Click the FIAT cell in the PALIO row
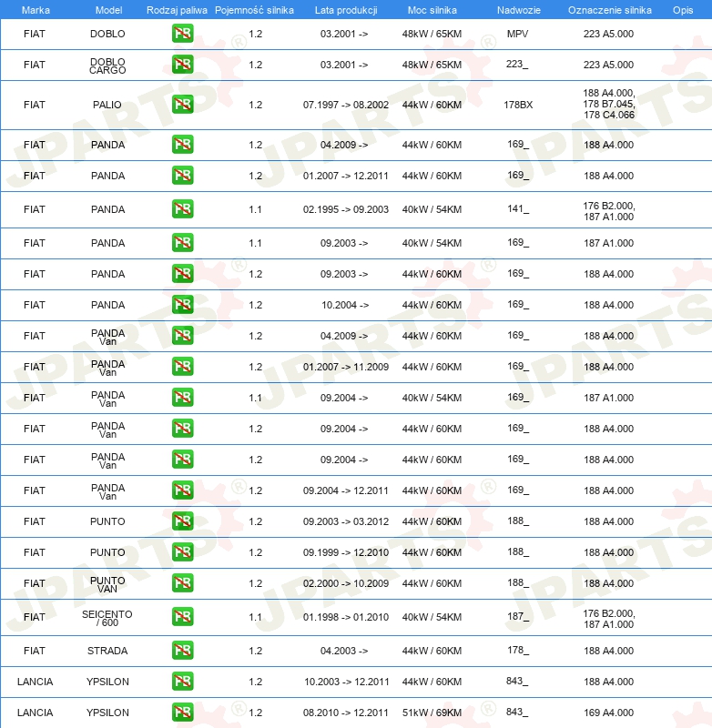Viewport: 712px width, 728px height. pyautogui.click(x=35, y=105)
